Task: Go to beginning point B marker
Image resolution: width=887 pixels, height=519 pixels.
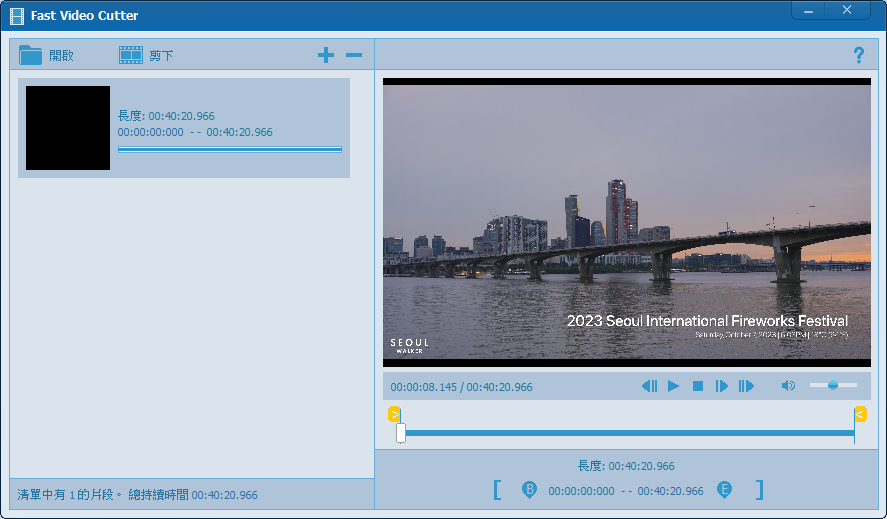Action: tap(529, 490)
